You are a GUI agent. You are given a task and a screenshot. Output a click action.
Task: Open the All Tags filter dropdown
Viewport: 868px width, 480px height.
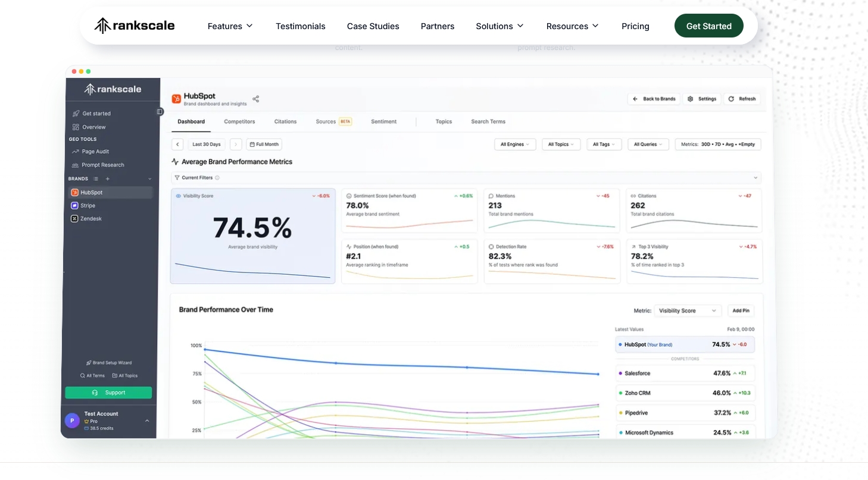pyautogui.click(x=604, y=145)
